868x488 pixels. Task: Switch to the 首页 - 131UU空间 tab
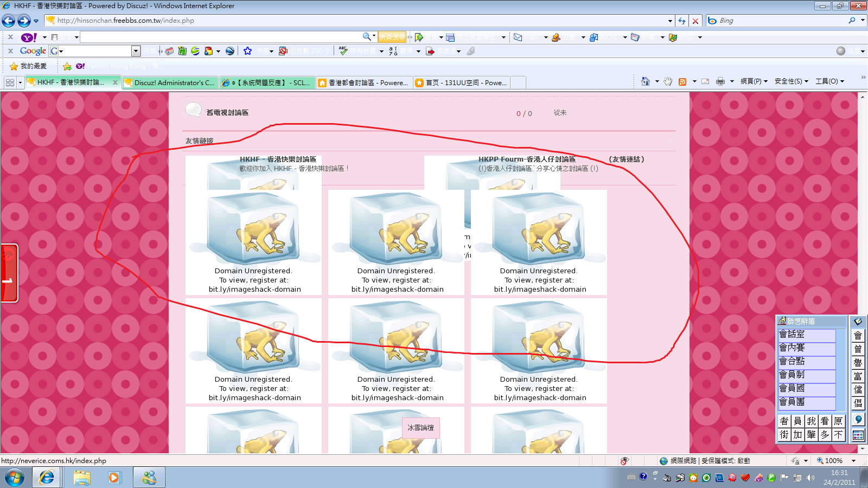click(x=462, y=82)
